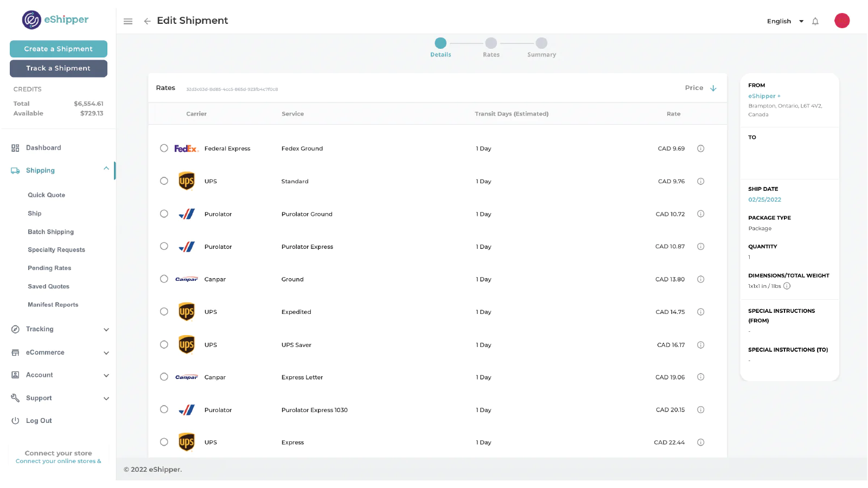Open the Ship sidebar item

[35, 214]
